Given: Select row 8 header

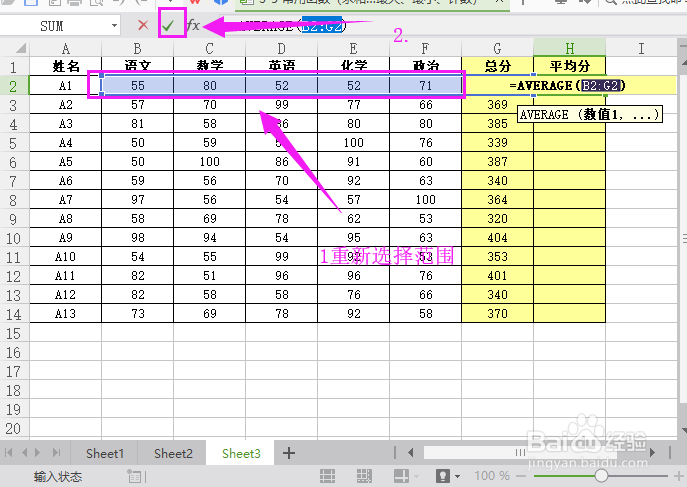Looking at the screenshot, I should pyautogui.click(x=14, y=200).
